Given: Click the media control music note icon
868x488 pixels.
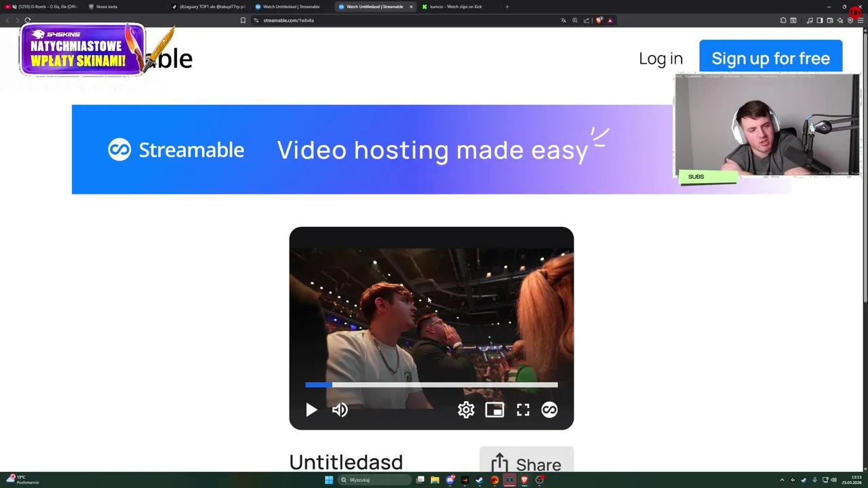Looking at the screenshot, I should tap(810, 20).
